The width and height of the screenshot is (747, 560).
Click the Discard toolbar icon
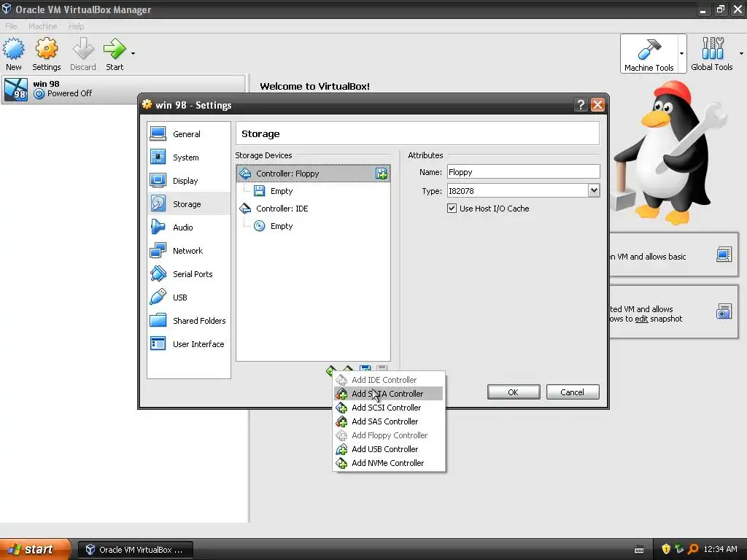click(83, 54)
